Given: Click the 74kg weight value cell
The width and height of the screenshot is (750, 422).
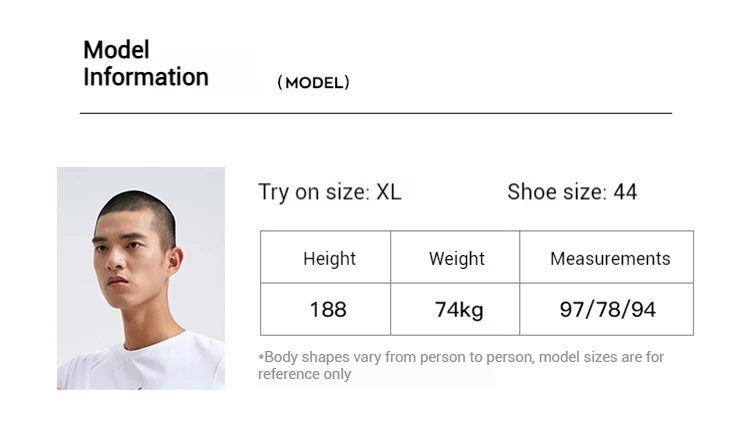Looking at the screenshot, I should (x=455, y=309).
